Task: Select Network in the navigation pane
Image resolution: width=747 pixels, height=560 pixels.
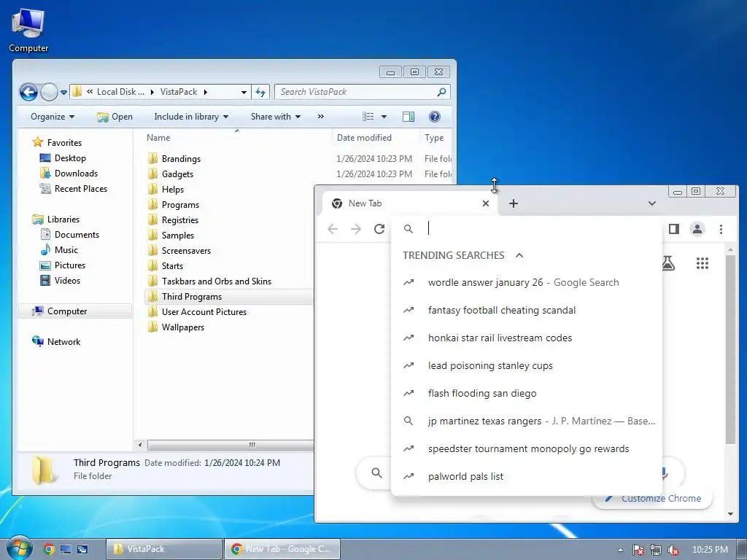Action: pyautogui.click(x=56, y=341)
